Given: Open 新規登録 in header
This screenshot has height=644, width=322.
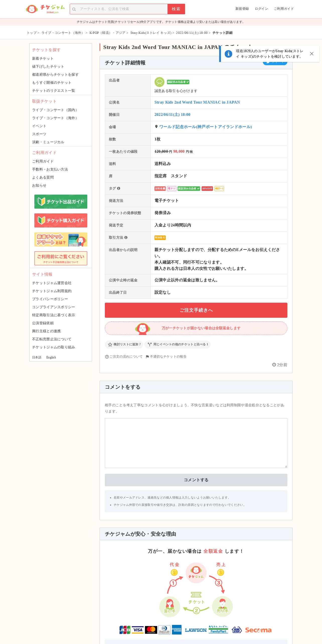Looking at the screenshot, I should [x=242, y=9].
